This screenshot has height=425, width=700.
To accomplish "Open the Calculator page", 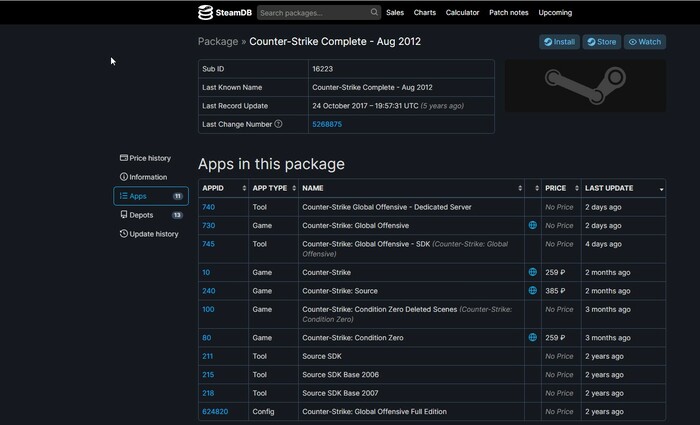I will 462,12.
